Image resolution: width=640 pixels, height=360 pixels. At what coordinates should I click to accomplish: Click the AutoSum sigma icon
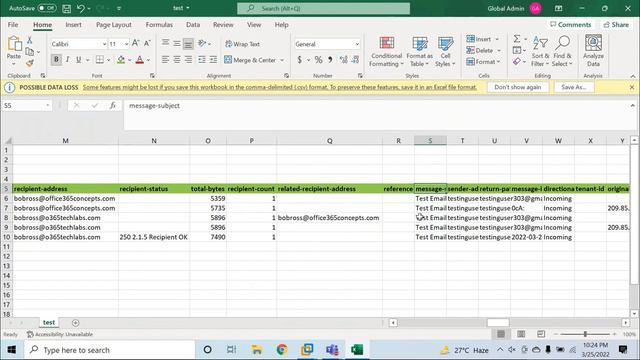tap(516, 39)
